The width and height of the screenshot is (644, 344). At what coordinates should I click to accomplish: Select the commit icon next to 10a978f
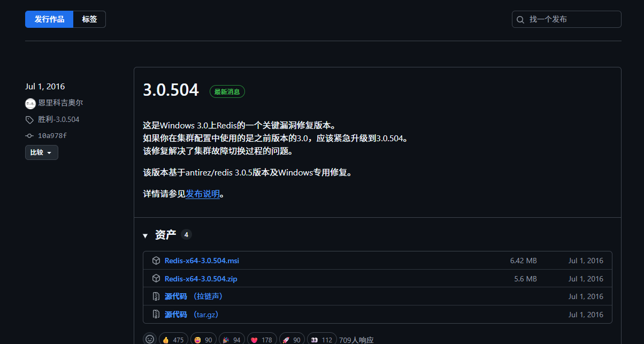click(x=29, y=135)
